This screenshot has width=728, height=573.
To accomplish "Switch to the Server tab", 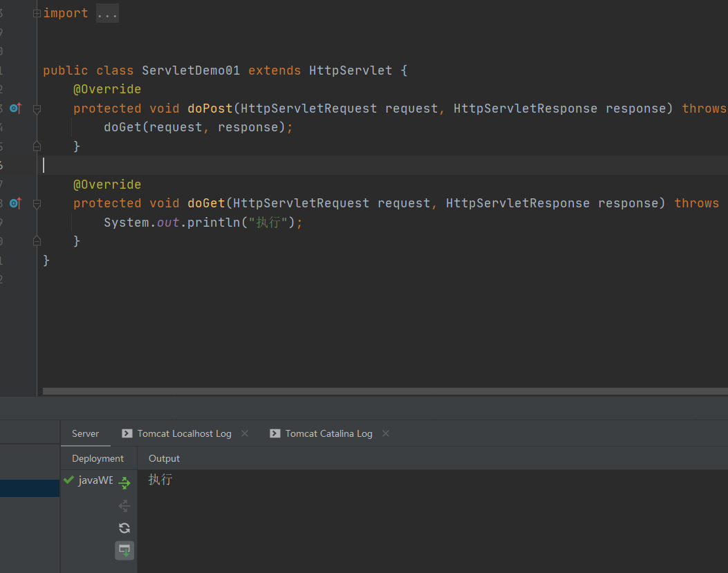I will 86,433.
